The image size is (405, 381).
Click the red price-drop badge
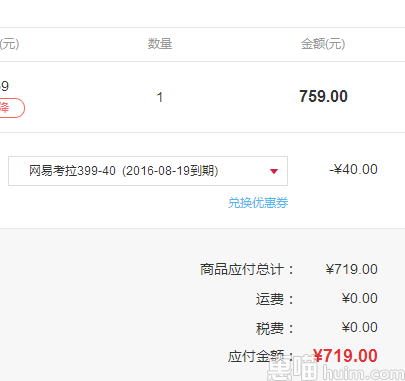click(x=12, y=108)
